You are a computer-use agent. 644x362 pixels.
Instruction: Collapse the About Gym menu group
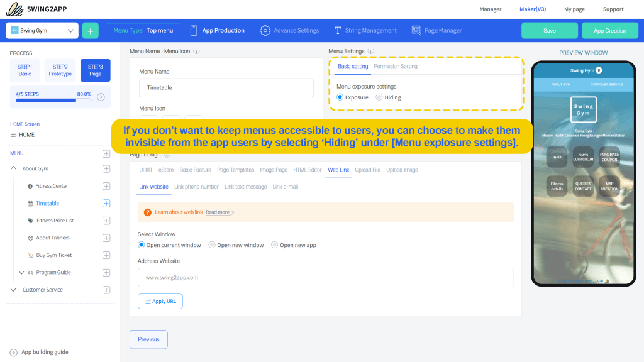click(x=14, y=168)
